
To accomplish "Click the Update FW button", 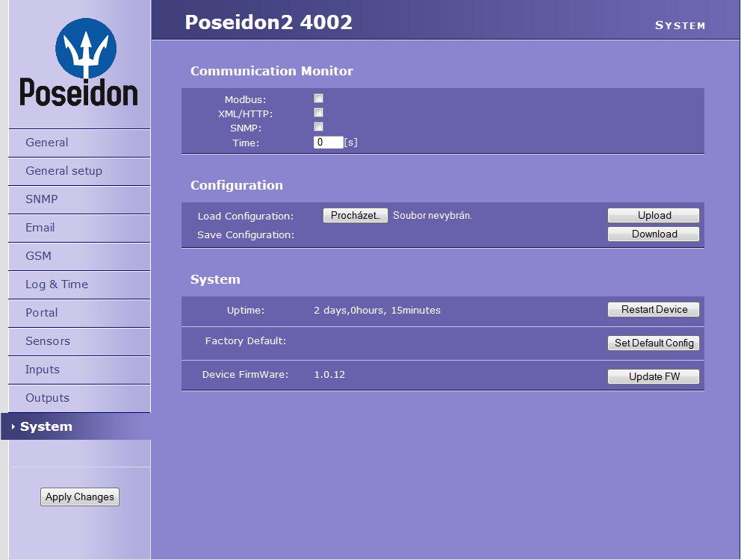I will pyautogui.click(x=654, y=376).
